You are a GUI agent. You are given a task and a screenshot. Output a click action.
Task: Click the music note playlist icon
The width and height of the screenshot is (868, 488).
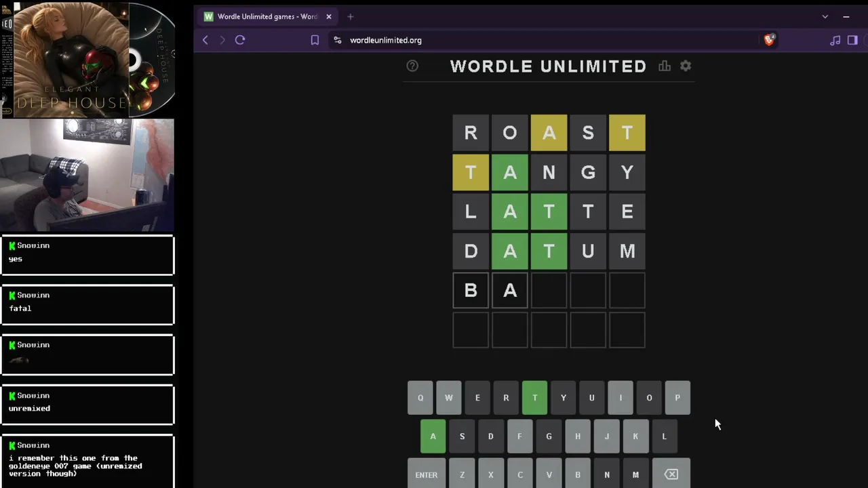click(835, 40)
